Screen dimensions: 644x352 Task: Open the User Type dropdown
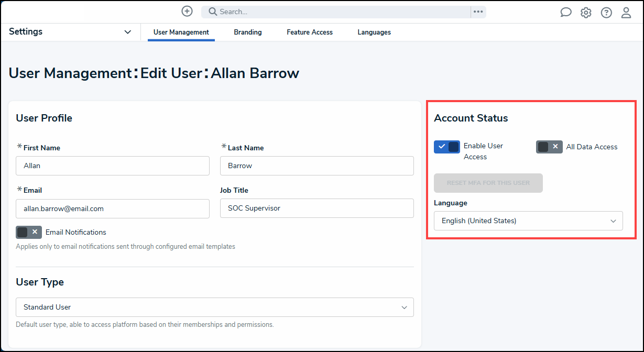click(215, 307)
